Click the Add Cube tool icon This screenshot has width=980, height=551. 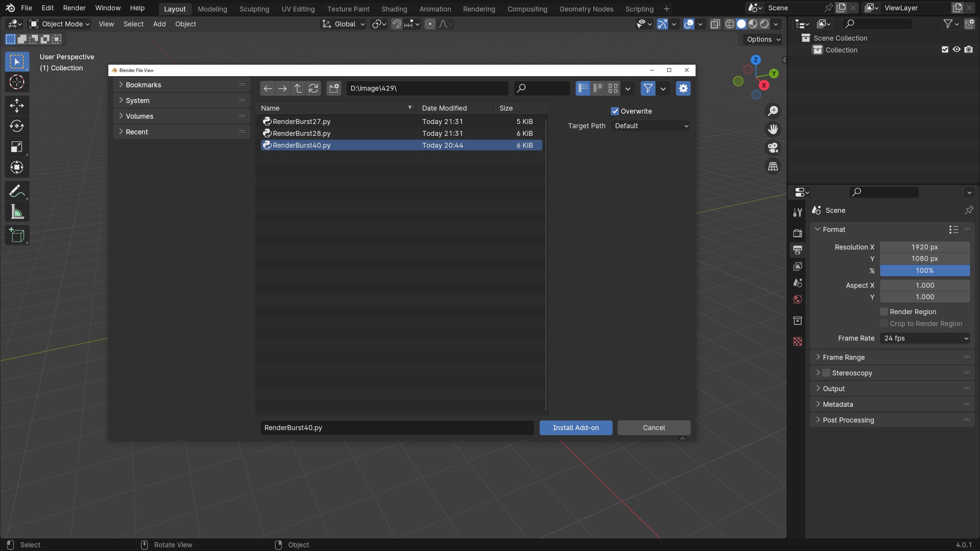[17, 235]
